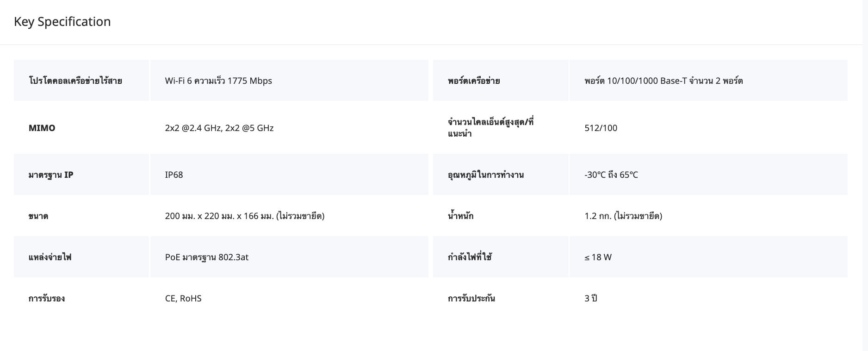Image resolution: width=868 pixels, height=351 pixels.
Task: Select the IP68 rating value
Action: tap(174, 175)
